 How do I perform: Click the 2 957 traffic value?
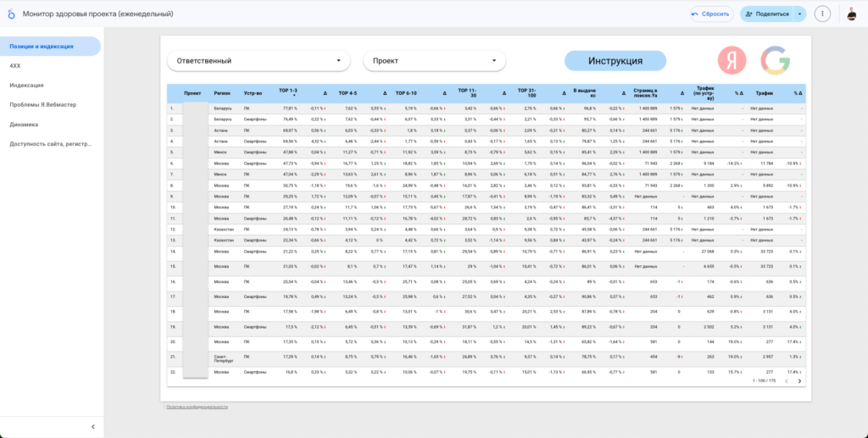(768, 357)
